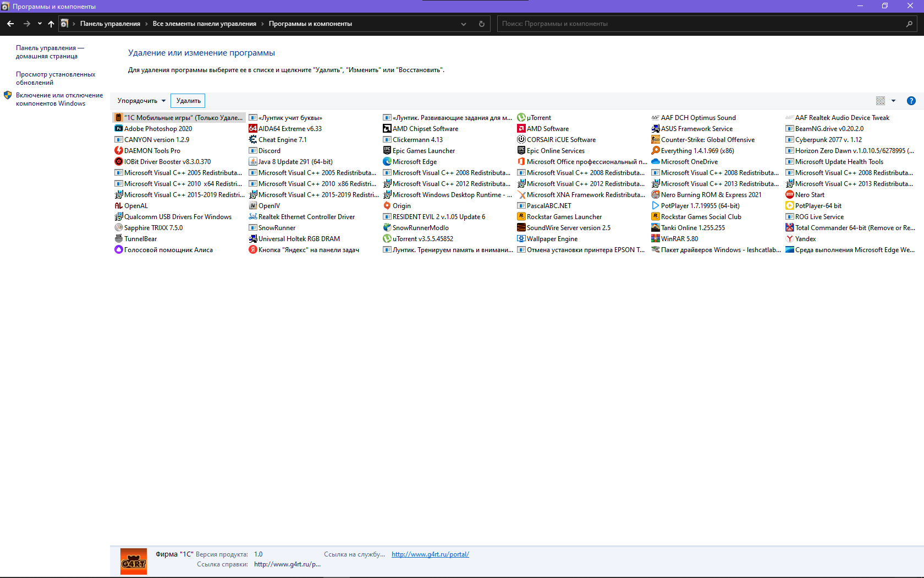Click the search programs input field
Viewport: 924px width, 578px height.
click(x=701, y=24)
